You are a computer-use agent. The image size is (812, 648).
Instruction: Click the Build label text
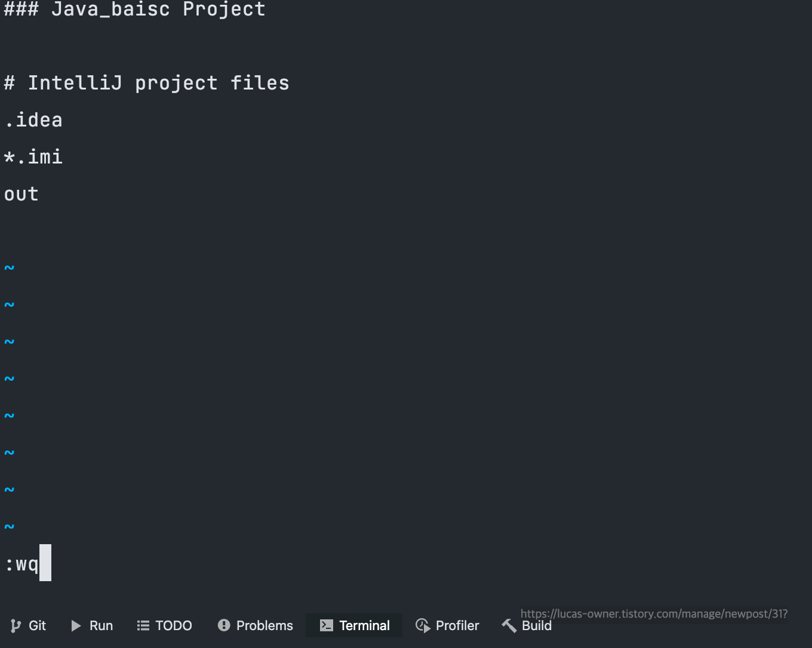[537, 625]
